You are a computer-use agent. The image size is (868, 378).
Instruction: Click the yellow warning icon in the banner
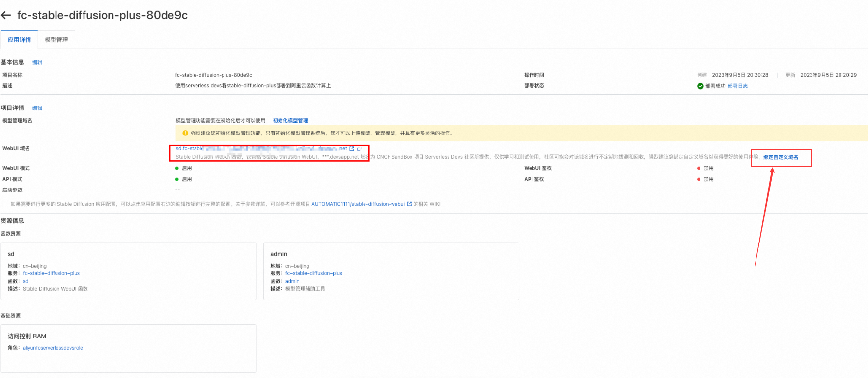point(185,133)
